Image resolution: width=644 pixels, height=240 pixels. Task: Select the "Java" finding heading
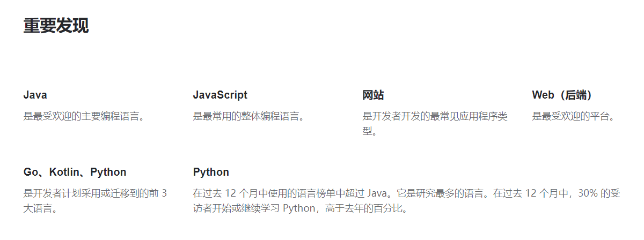[x=35, y=95]
